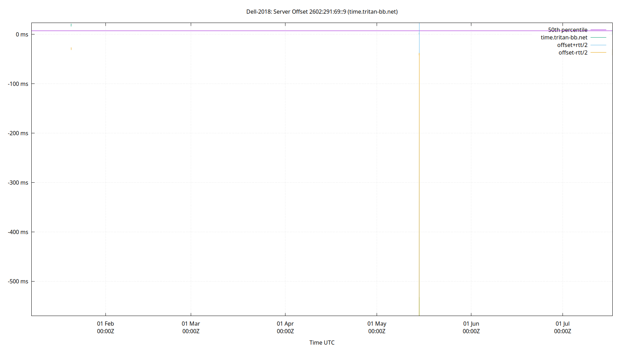Click the 01 Mar axis tick label
Image resolution: width=644 pixels, height=348 pixels.
[191, 324]
